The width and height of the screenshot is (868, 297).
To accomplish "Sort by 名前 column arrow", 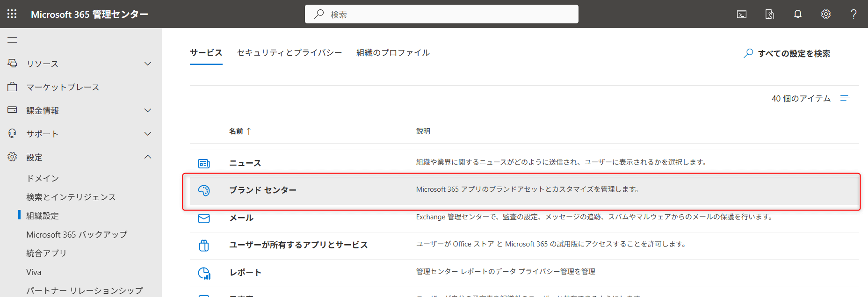I will [x=249, y=131].
